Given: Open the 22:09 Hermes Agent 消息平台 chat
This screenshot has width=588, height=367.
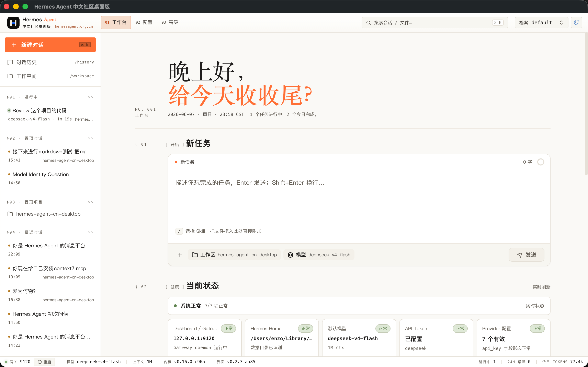Looking at the screenshot, I should [x=50, y=250].
